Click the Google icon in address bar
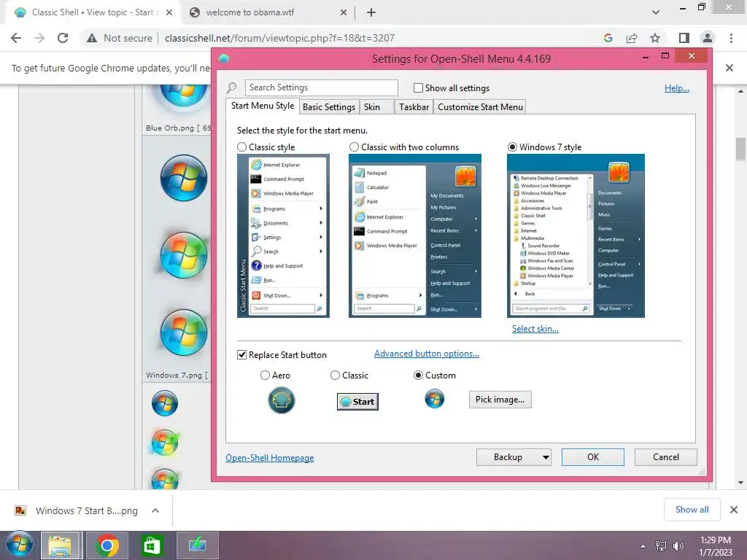 click(608, 38)
